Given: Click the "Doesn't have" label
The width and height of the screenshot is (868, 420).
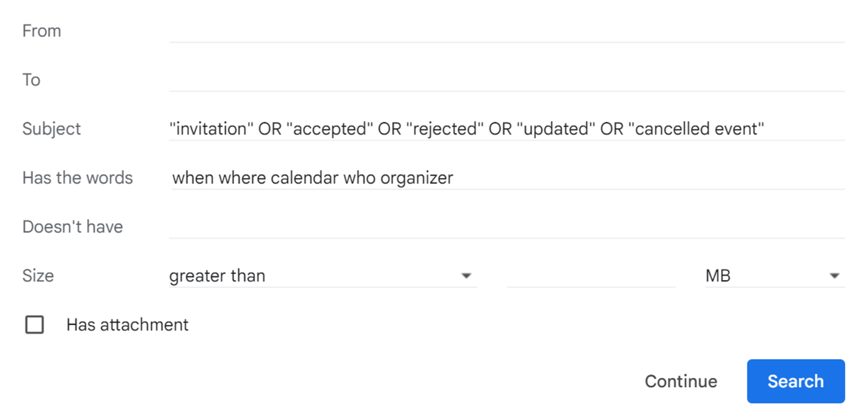Looking at the screenshot, I should pyautogui.click(x=72, y=226).
